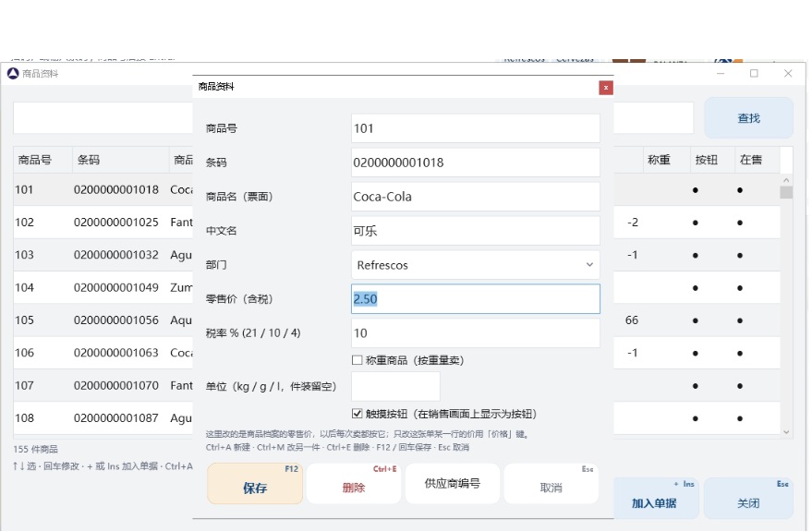Click the 关闭 button in background window
The height and width of the screenshot is (531, 812).
748,499
